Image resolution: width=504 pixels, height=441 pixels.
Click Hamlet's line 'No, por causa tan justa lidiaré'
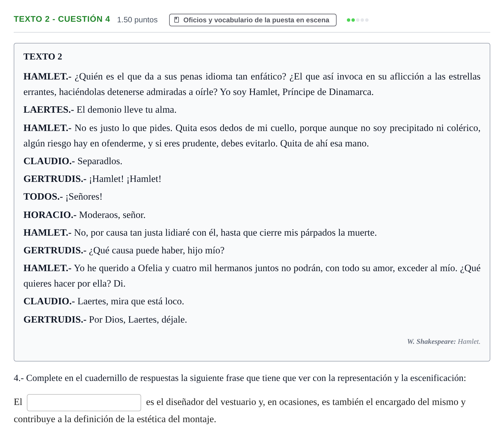tap(200, 233)
